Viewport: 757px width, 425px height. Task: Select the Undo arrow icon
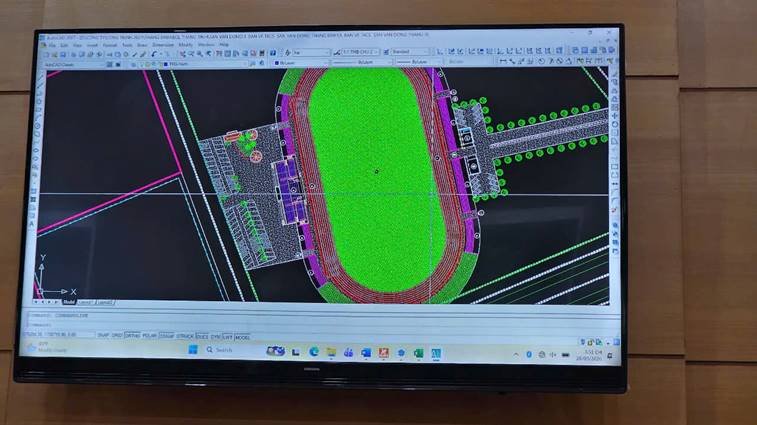point(154,54)
